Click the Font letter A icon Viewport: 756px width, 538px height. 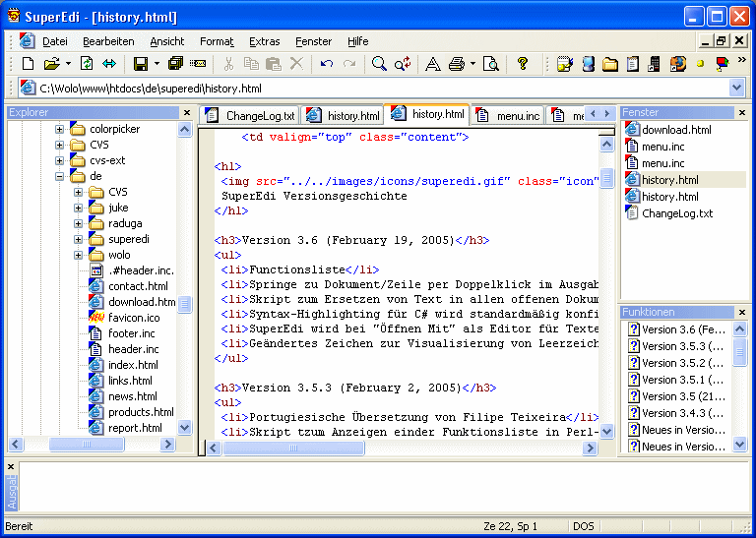432,64
